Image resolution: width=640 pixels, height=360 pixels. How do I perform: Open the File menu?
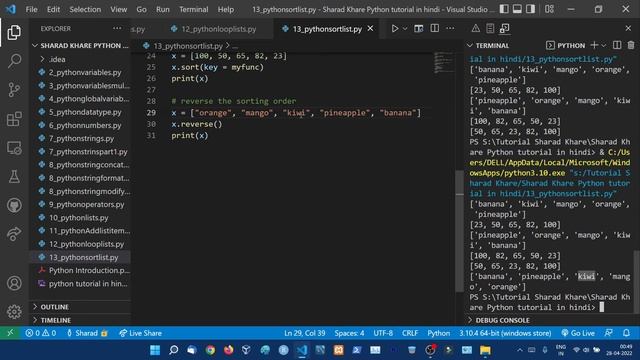(x=31, y=9)
